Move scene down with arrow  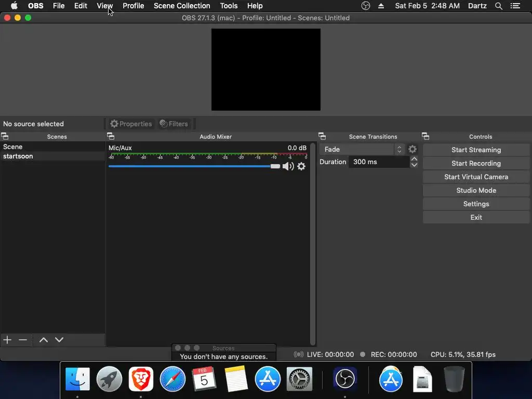[x=59, y=340]
